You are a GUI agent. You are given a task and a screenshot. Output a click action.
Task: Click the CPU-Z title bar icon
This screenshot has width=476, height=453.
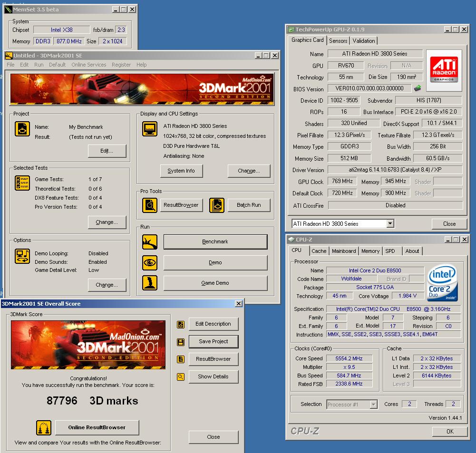(291, 240)
